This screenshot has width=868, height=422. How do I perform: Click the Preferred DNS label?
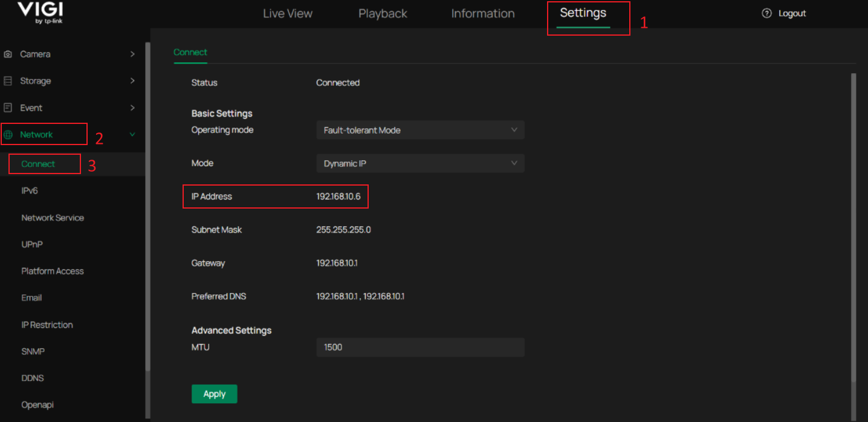click(219, 296)
